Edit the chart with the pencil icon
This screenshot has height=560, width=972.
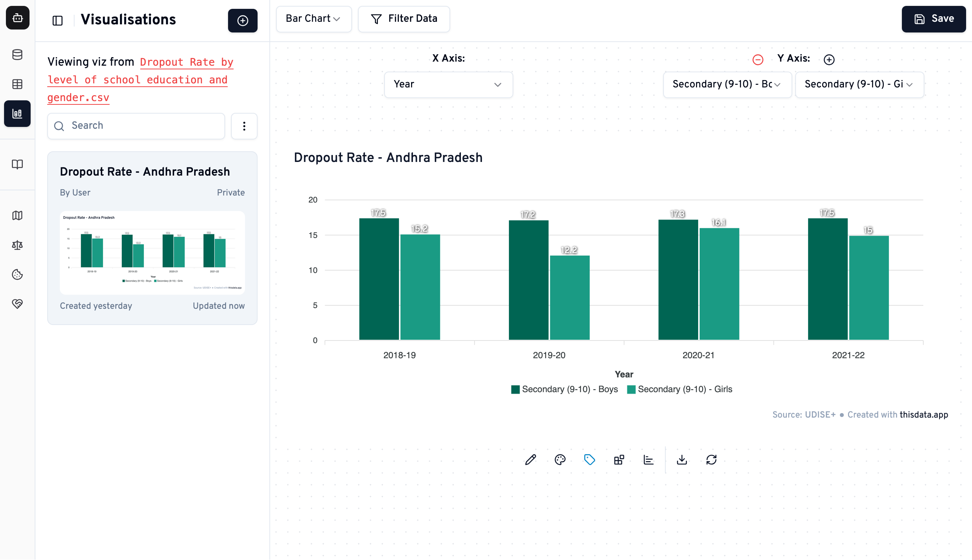tap(530, 459)
